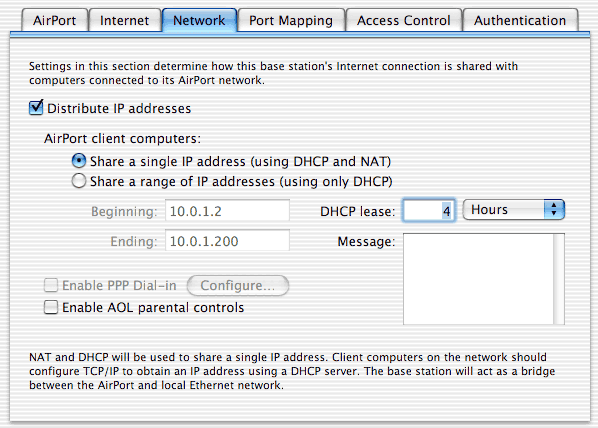
Task: Uncheck Distribute IP addresses checkbox
Action: click(x=36, y=108)
